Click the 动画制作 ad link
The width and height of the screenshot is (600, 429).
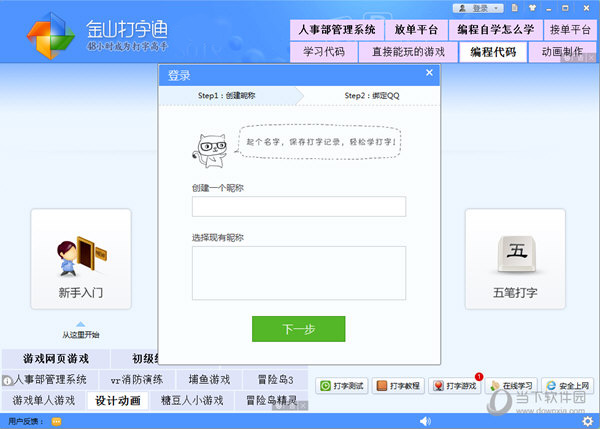tap(562, 52)
